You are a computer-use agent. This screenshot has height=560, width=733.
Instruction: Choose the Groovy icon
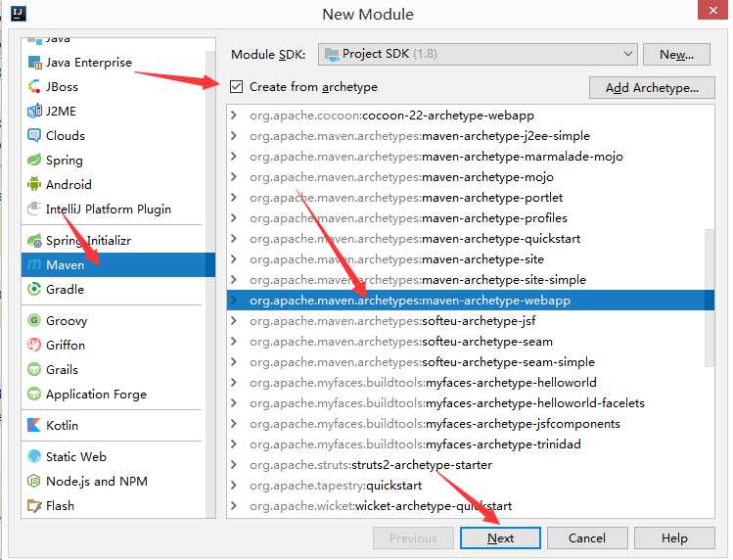(34, 320)
